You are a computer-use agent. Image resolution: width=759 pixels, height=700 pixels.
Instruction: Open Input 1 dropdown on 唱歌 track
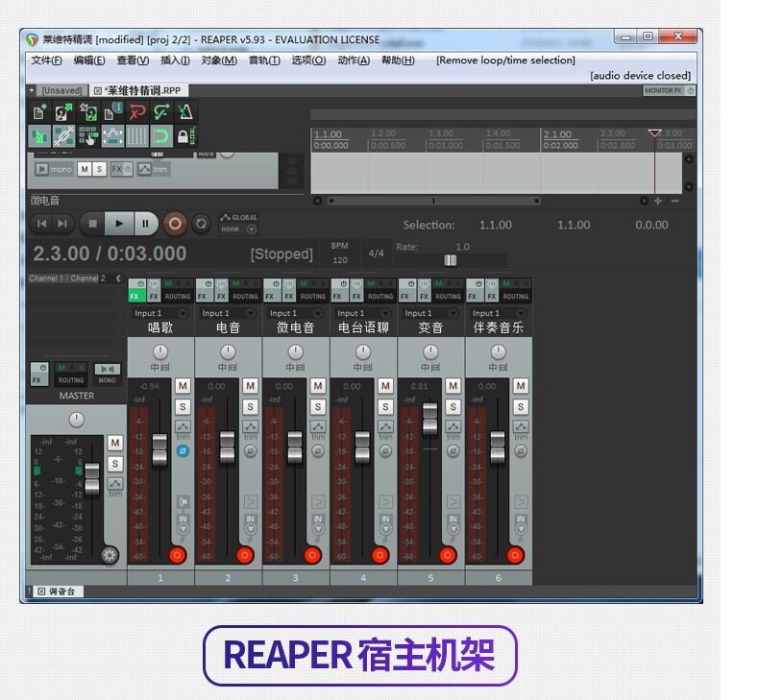point(160,313)
